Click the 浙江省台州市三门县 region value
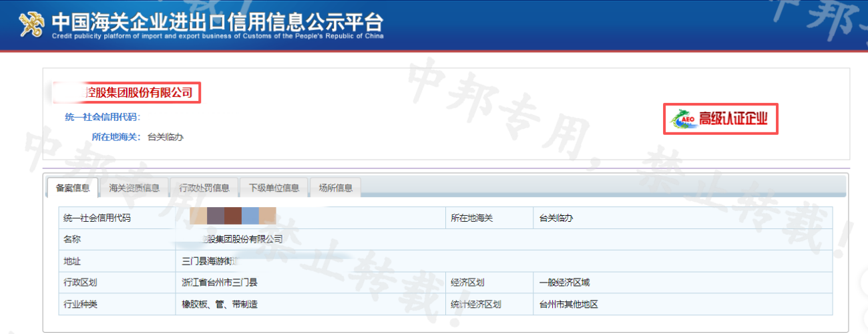Viewport: 868px width, 334px height. tap(220, 283)
